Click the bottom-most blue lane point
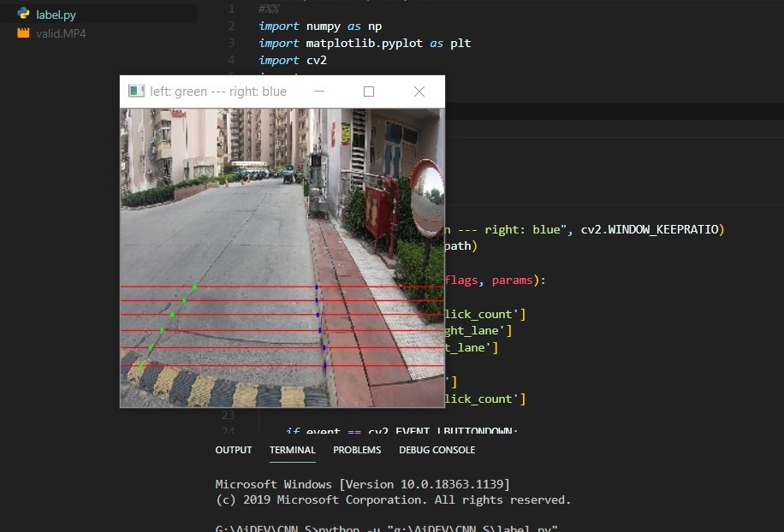The width and height of the screenshot is (784, 532). [324, 365]
